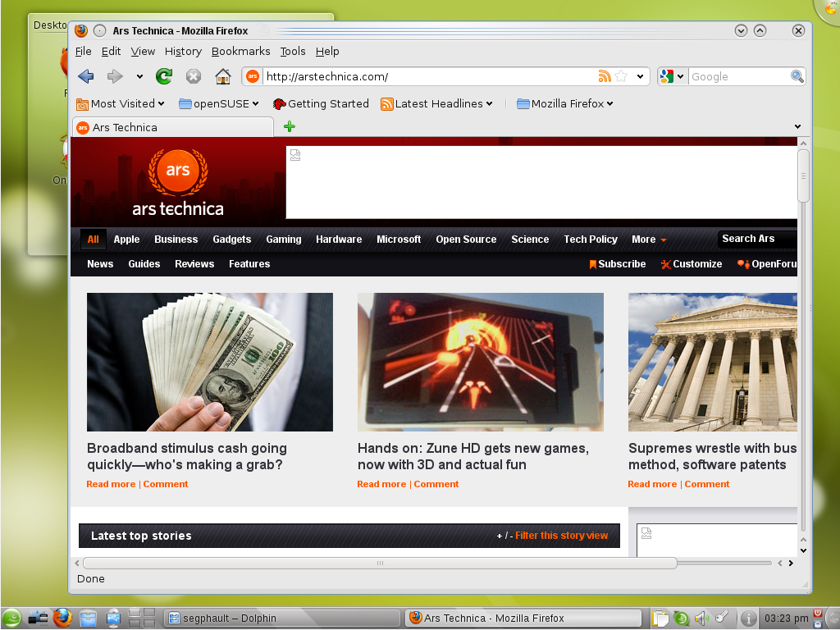The height and width of the screenshot is (630, 840).
Task: Launch Firefox from the panel icon
Action: pyautogui.click(x=62, y=619)
